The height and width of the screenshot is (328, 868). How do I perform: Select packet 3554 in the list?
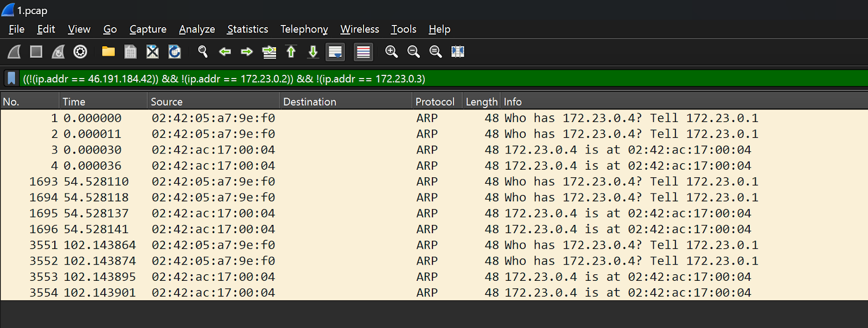coord(434,293)
